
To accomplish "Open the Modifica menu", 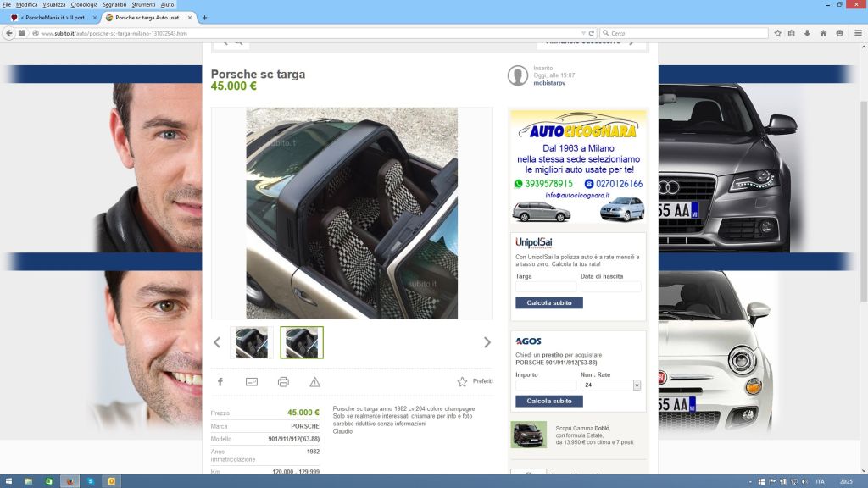I will pos(26,4).
